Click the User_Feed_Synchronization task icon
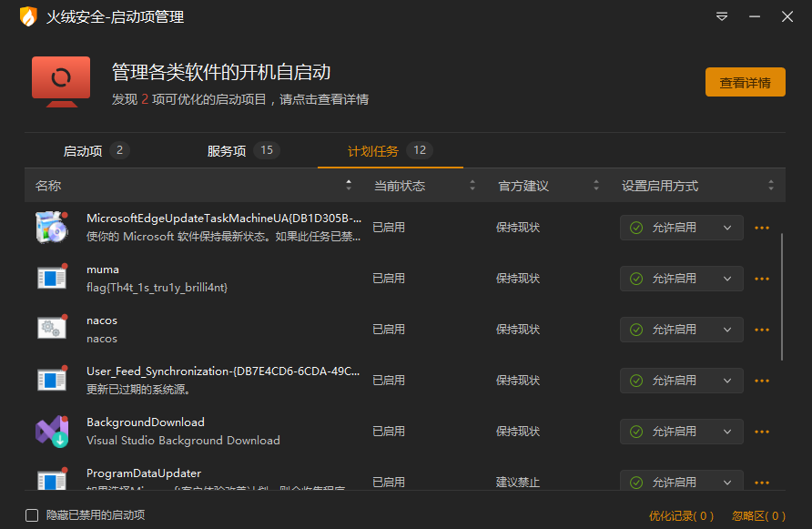Screen dimensions: 812x529 click(52, 380)
